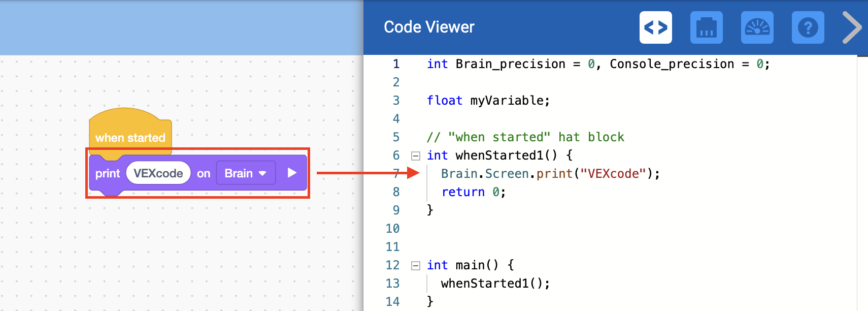The height and width of the screenshot is (311, 868).
Task: Click the return 0 statement
Action: [x=473, y=192]
